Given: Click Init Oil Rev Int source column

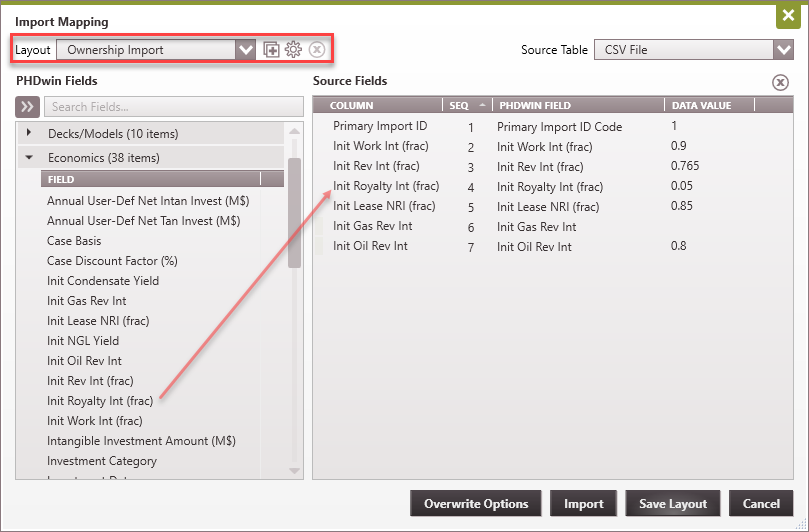Looking at the screenshot, I should click(x=370, y=246).
